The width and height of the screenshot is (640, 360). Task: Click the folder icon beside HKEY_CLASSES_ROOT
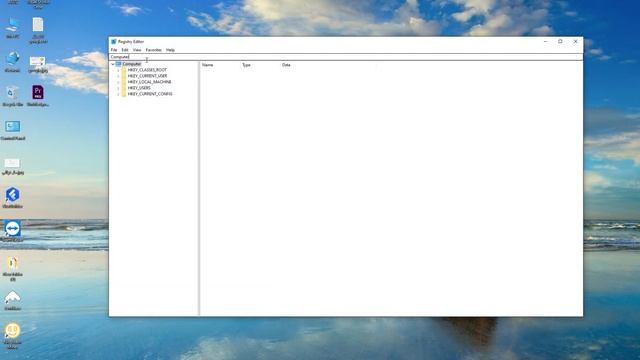[x=124, y=70]
